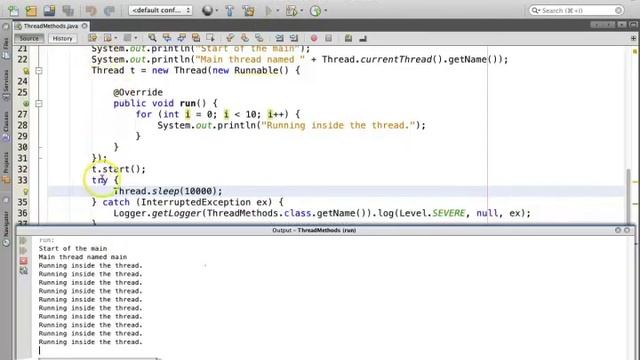Click the editor vertical scrollbar thumb
This screenshot has width=640, height=360.
tap(629, 196)
